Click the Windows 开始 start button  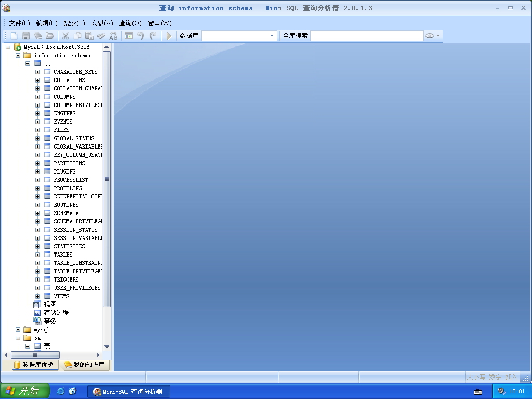click(x=25, y=391)
